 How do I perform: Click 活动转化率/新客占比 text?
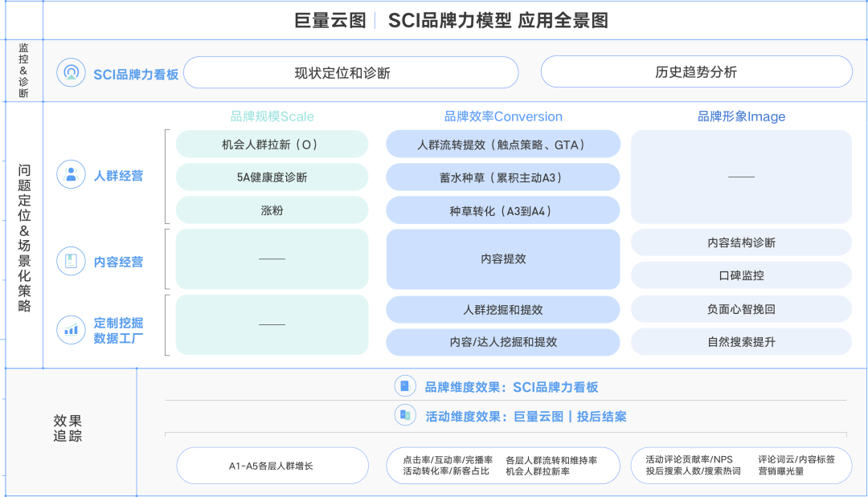click(446, 471)
